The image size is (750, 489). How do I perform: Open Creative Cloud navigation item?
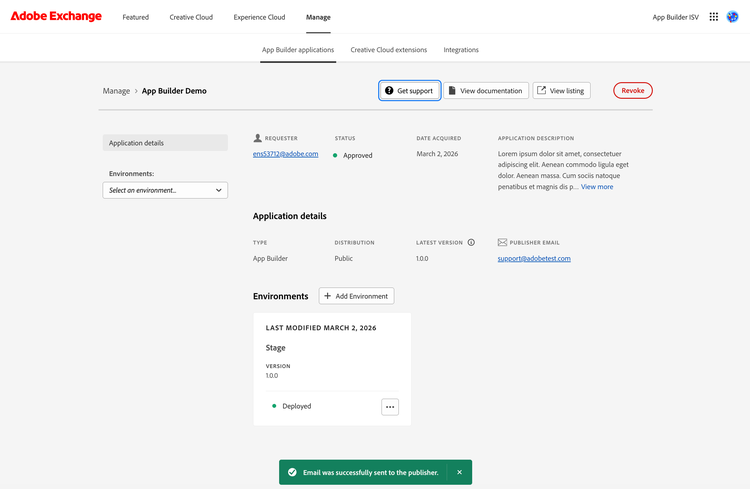pyautogui.click(x=191, y=17)
